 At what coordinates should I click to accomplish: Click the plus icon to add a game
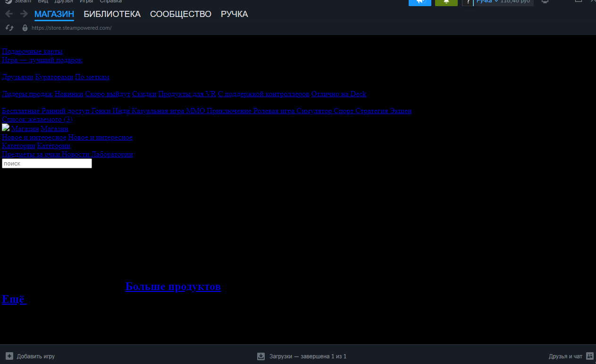coord(9,356)
